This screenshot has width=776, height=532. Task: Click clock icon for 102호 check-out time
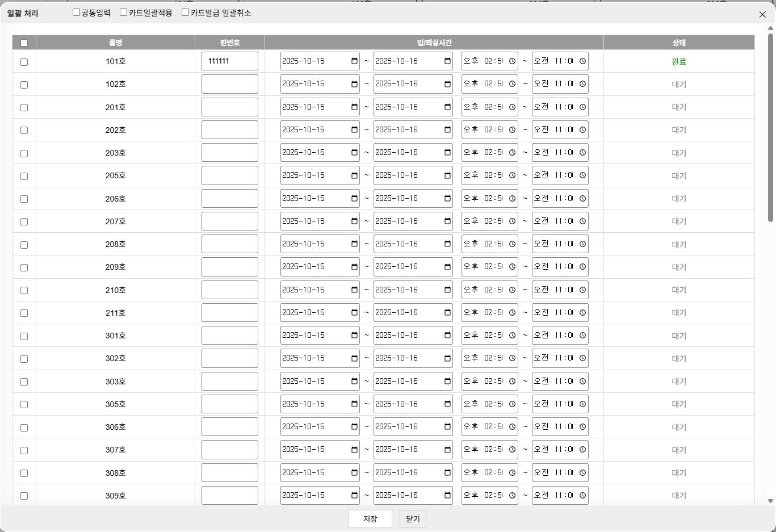point(582,84)
